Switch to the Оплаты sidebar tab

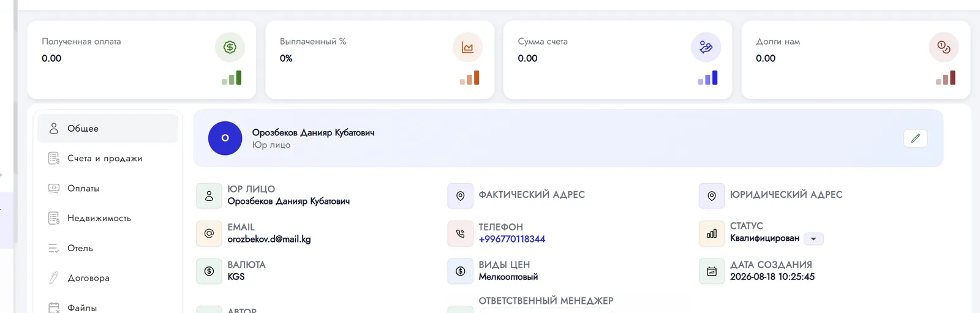click(x=108, y=189)
